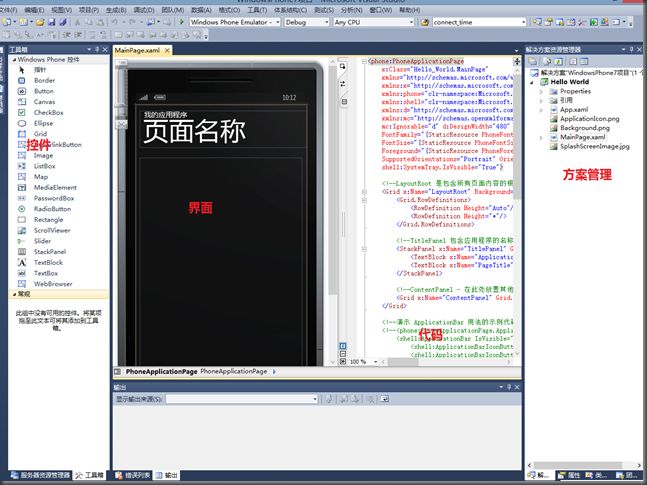Open the 调试(D) menu
The width and height of the screenshot is (647, 485).
144,9
